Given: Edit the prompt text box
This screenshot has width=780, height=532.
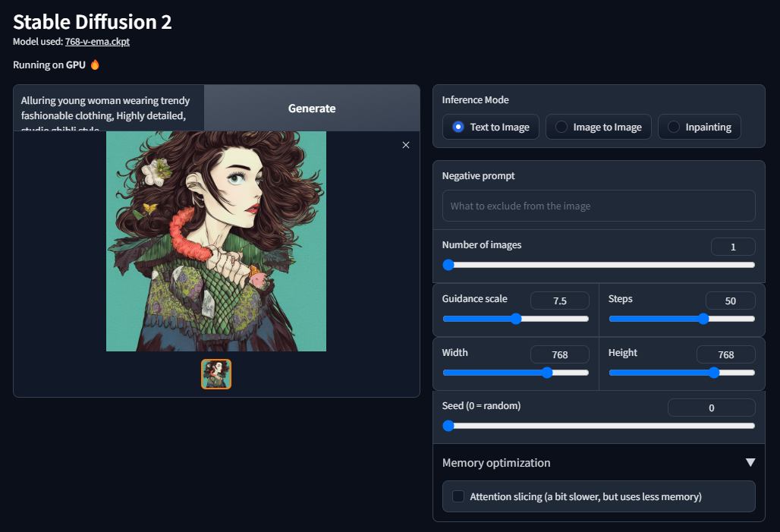Looking at the screenshot, I should click(x=108, y=108).
